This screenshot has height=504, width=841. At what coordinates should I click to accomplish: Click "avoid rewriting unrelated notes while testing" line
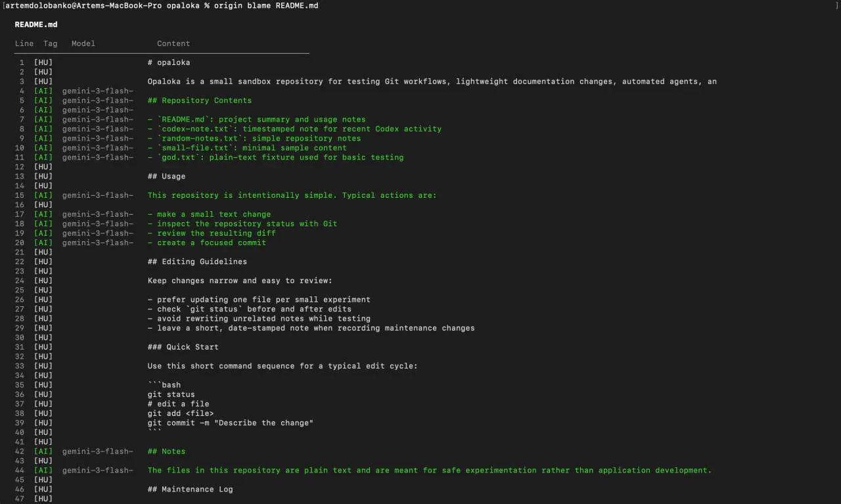coord(259,319)
